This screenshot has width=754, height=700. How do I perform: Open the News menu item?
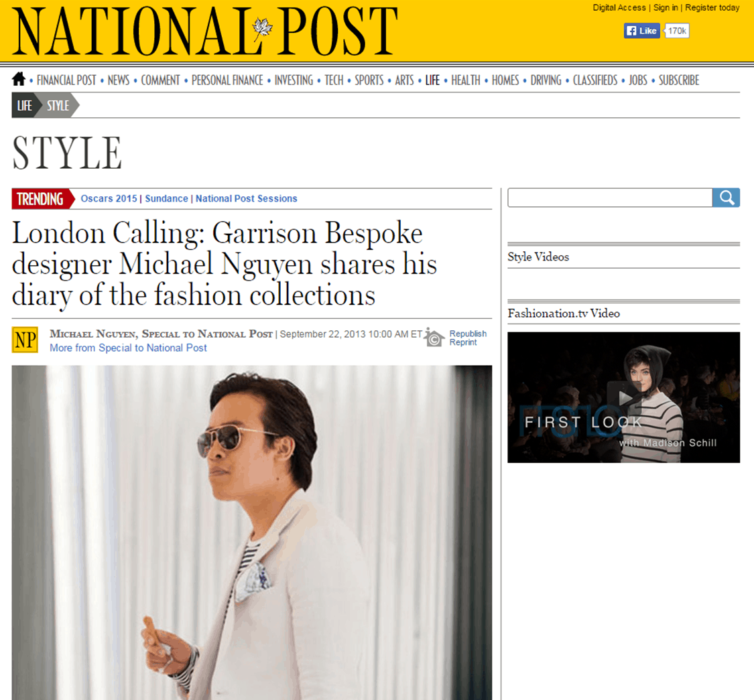[118, 80]
